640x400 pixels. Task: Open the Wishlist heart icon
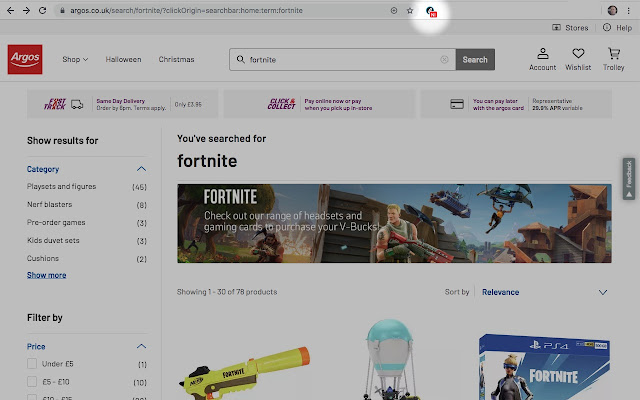point(578,60)
